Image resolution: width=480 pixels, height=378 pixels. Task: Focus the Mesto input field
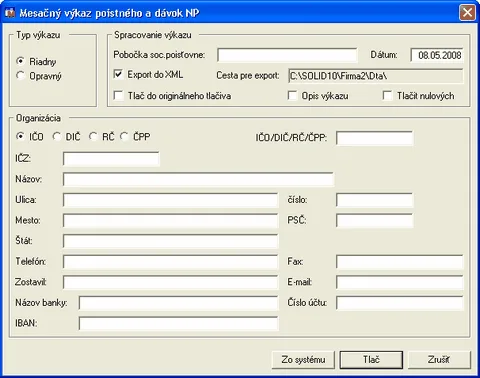pyautogui.click(x=170, y=221)
